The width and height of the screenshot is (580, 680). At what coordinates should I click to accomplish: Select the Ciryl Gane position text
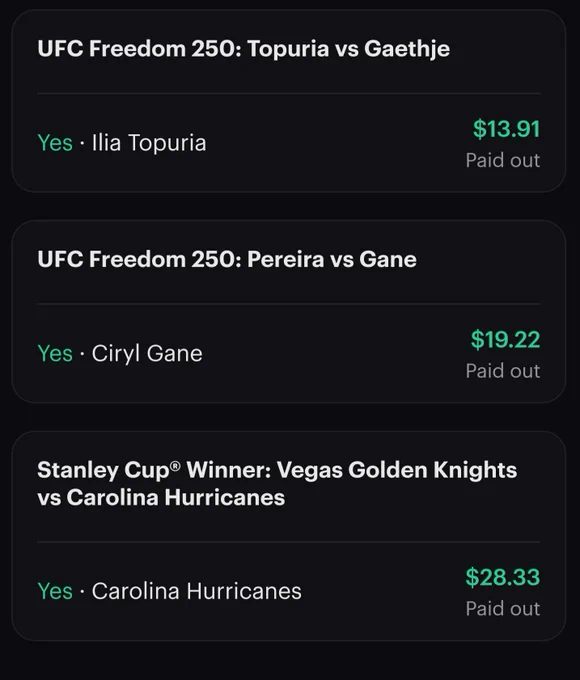147,353
